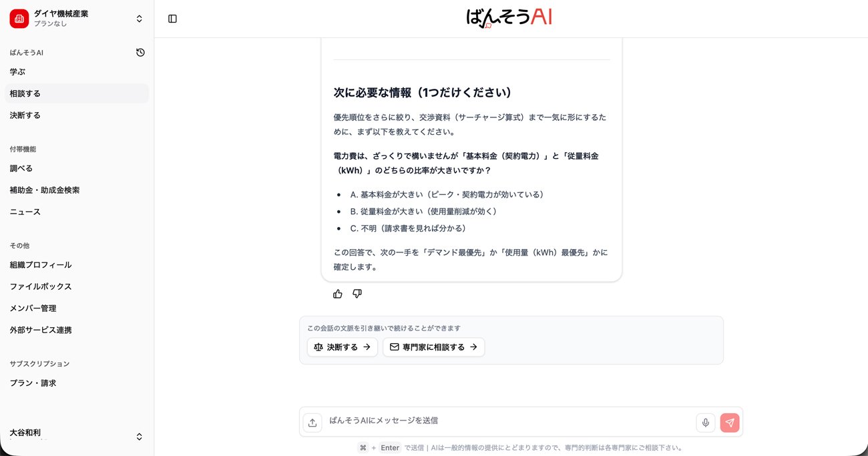Click the ダイヤ機械産業 red company logo
This screenshot has height=456, width=868.
click(19, 19)
